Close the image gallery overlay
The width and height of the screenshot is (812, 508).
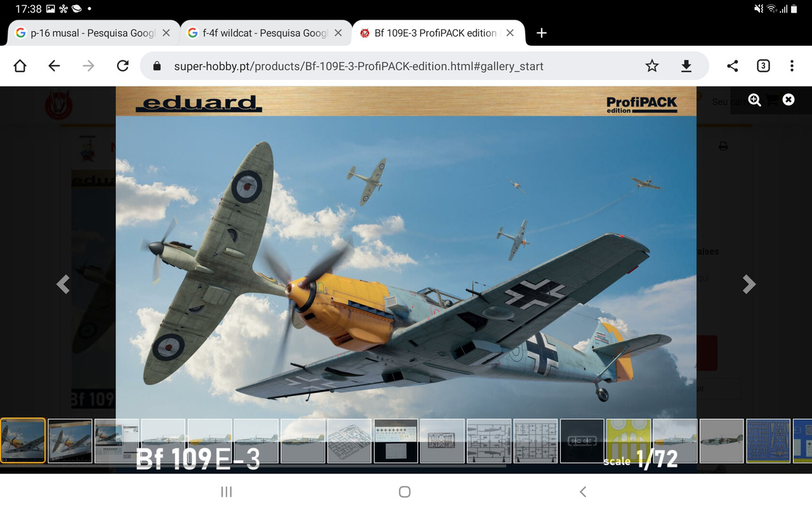pyautogui.click(x=789, y=100)
